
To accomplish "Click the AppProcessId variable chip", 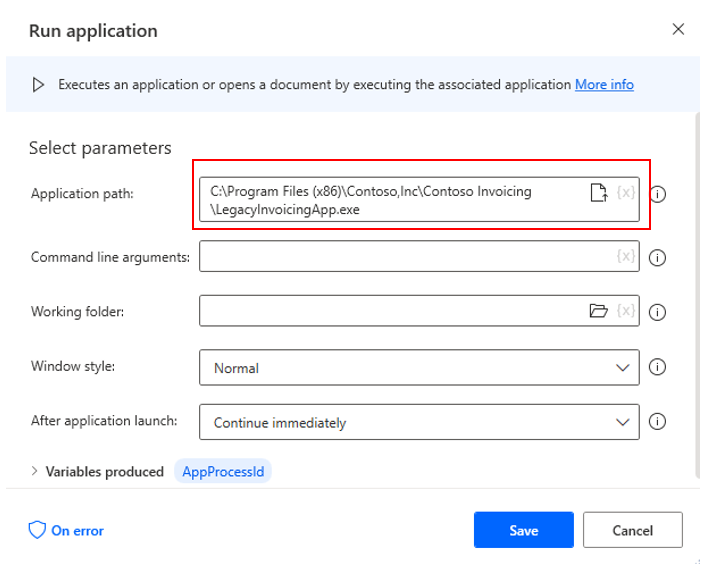I will (223, 471).
